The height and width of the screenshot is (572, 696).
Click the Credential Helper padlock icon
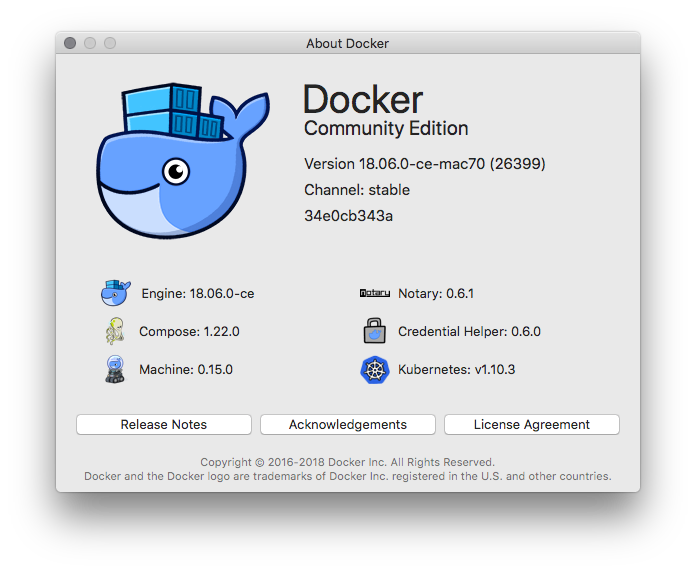click(x=375, y=331)
